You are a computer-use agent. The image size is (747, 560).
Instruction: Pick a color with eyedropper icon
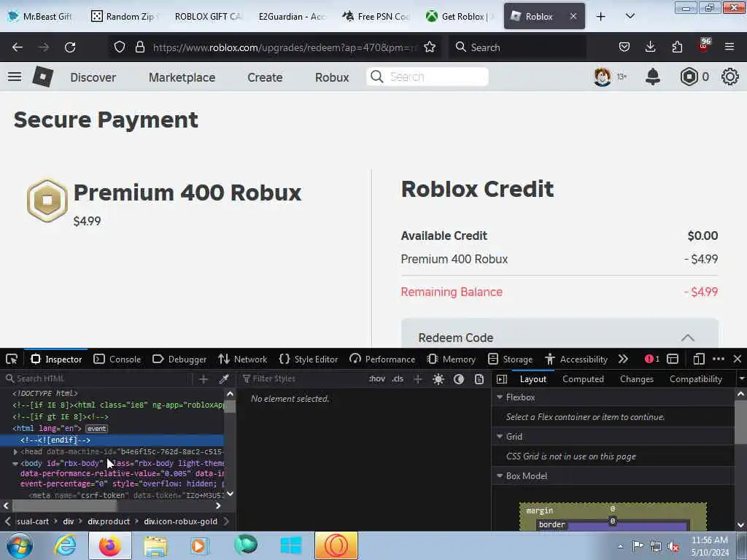[x=224, y=379]
